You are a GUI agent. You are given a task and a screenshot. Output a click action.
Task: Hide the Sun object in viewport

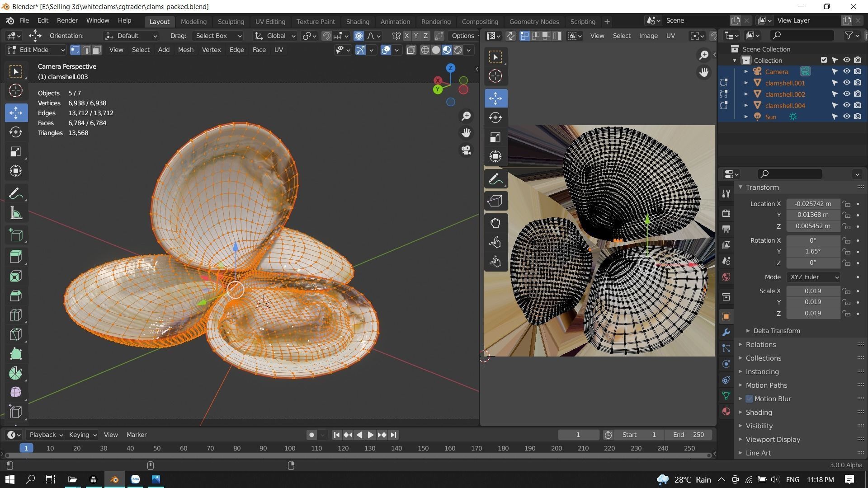click(x=847, y=117)
